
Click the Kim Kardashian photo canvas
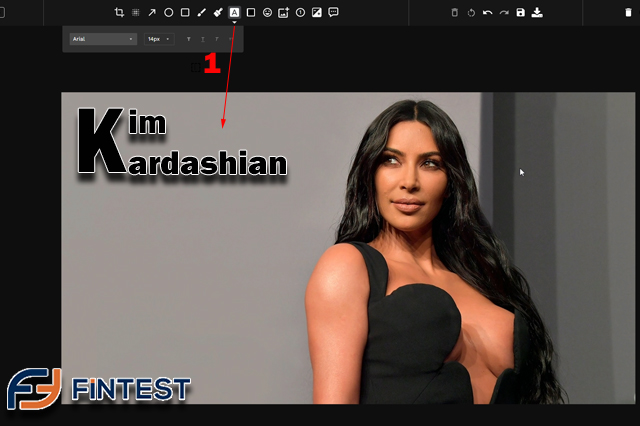tap(348, 248)
